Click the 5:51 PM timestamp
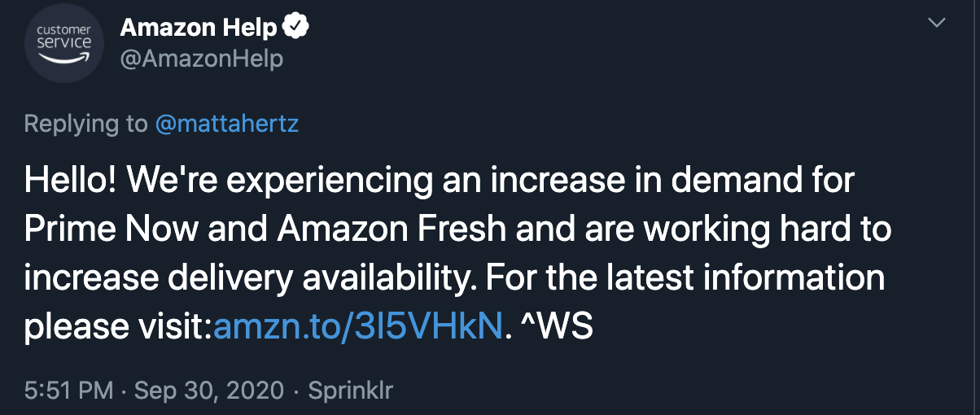The height and width of the screenshot is (415, 980). click(68, 390)
